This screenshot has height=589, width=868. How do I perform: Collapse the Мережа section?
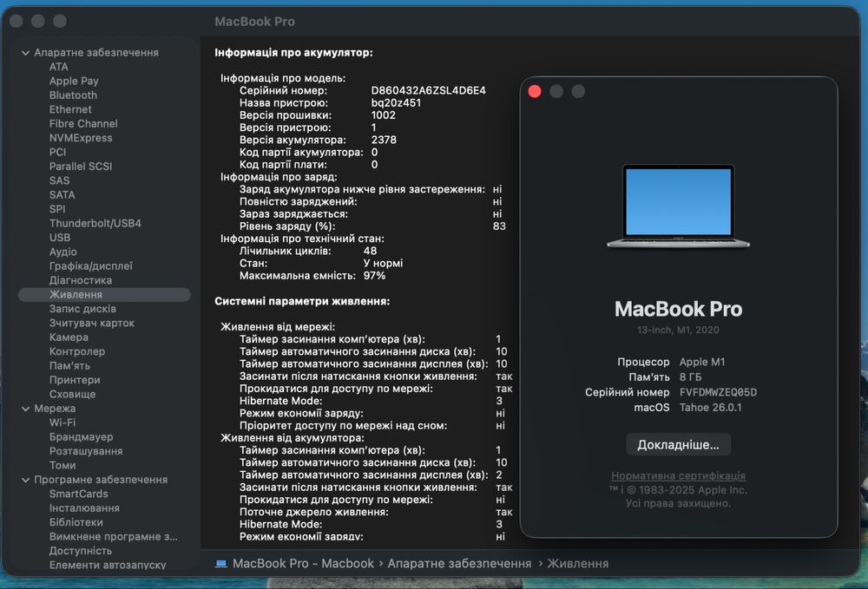point(25,409)
